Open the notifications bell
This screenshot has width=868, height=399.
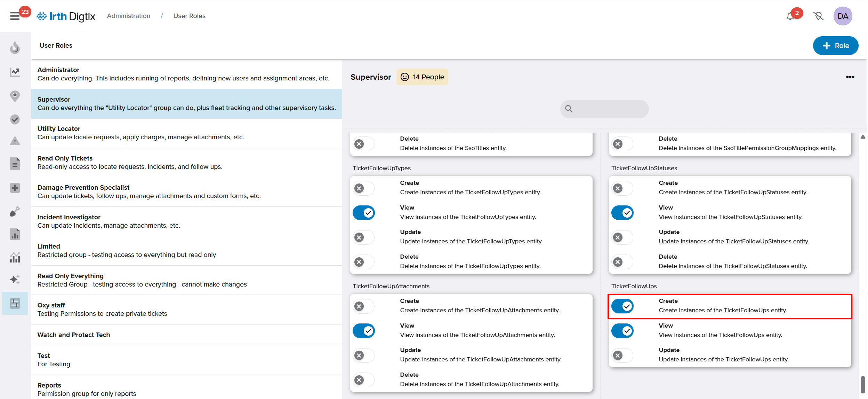(x=790, y=16)
